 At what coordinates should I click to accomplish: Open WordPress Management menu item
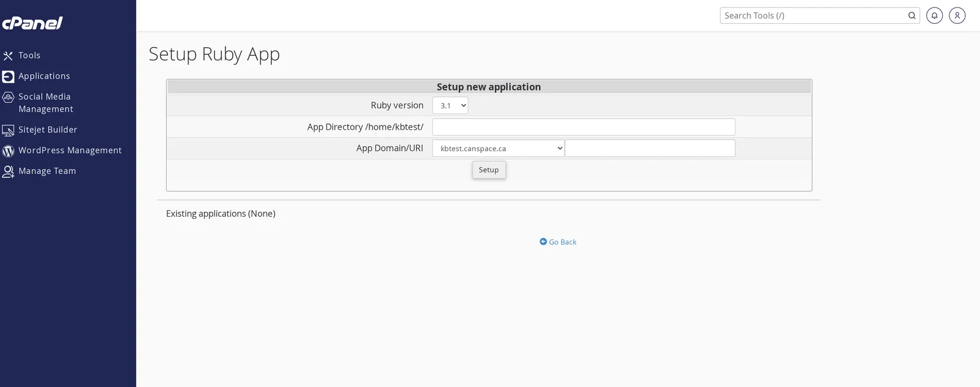pos(70,150)
